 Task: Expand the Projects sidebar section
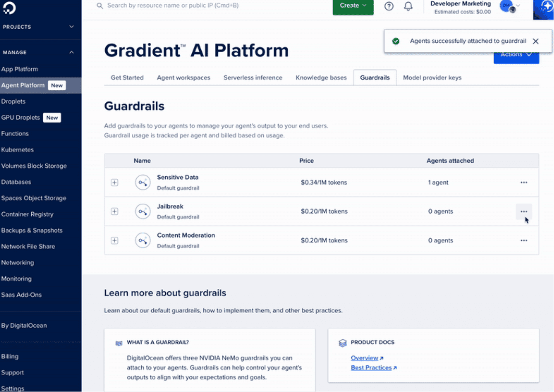click(x=71, y=27)
